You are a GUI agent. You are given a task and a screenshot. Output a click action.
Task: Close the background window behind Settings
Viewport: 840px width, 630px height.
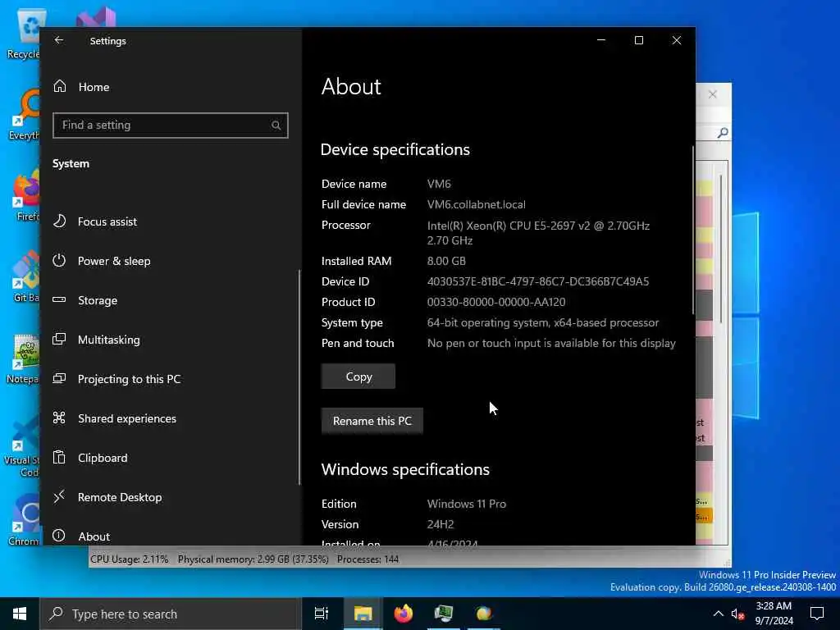(713, 94)
